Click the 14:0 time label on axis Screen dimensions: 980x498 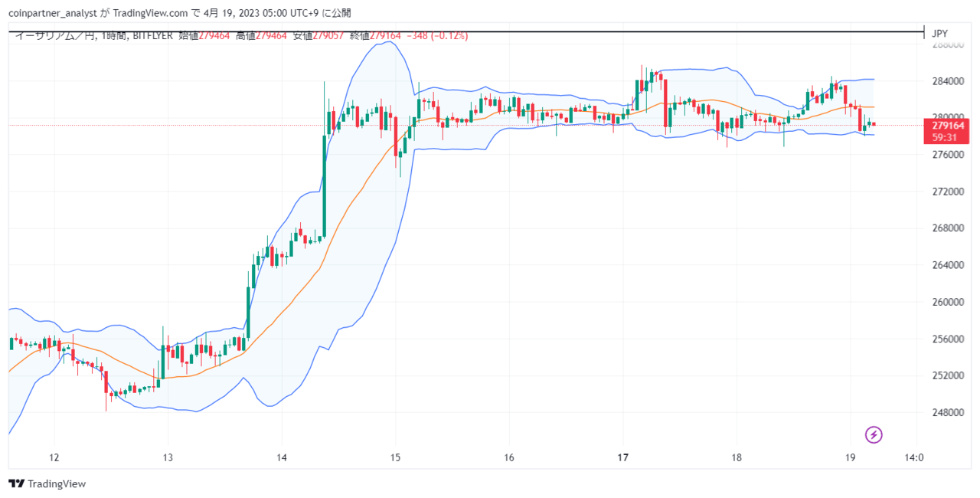coord(914,458)
